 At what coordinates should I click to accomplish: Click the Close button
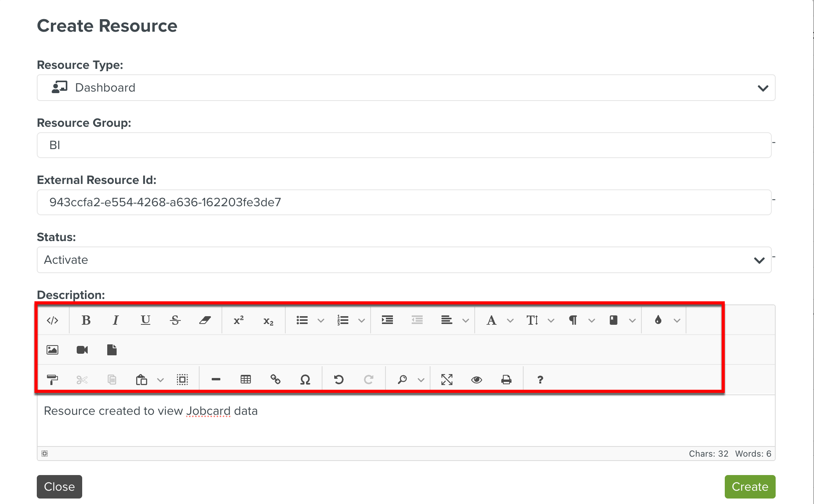click(59, 486)
